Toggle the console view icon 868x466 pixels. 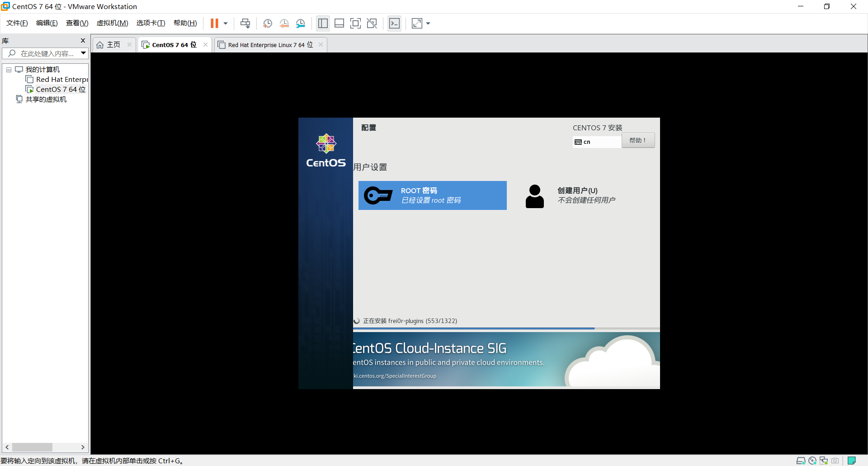(x=394, y=23)
